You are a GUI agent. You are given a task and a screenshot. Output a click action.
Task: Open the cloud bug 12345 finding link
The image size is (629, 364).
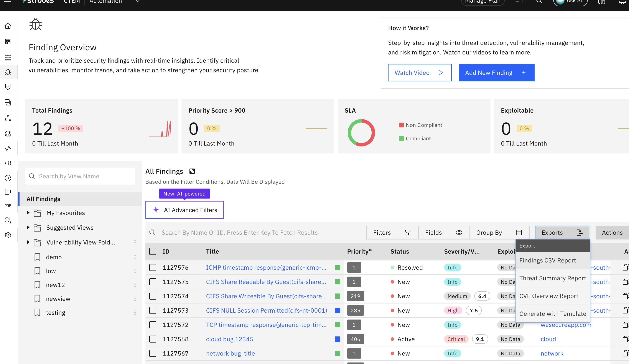coord(229,339)
